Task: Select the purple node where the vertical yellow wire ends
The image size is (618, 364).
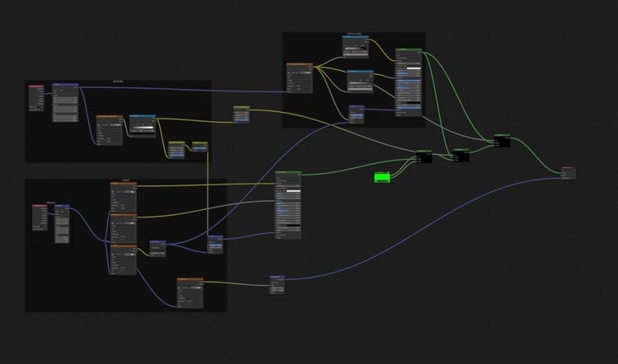Action: click(x=215, y=245)
